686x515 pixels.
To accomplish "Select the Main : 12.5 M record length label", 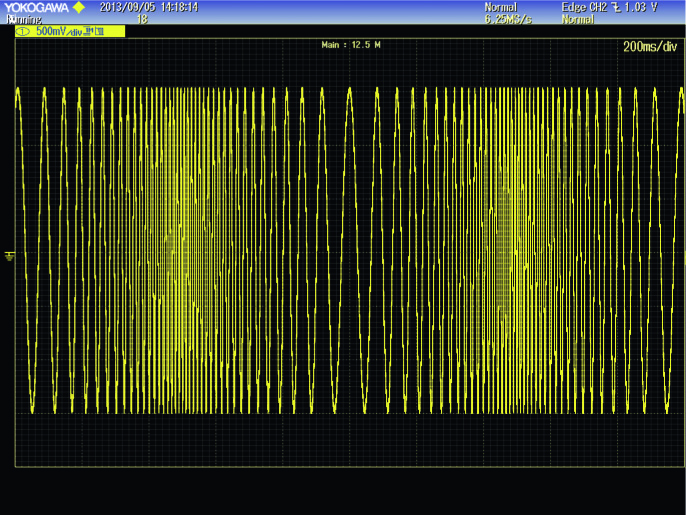I will (350, 45).
